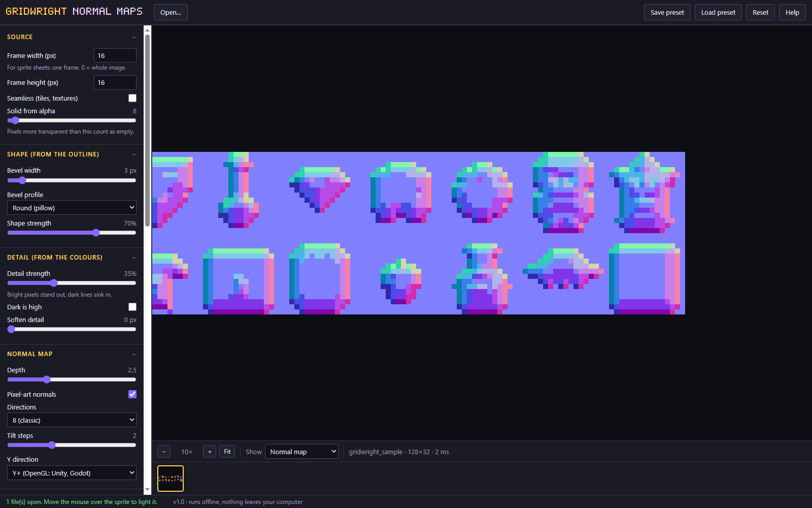Adjust the Tilt steps slider
Viewport: 812px width, 508px height.
click(x=72, y=445)
